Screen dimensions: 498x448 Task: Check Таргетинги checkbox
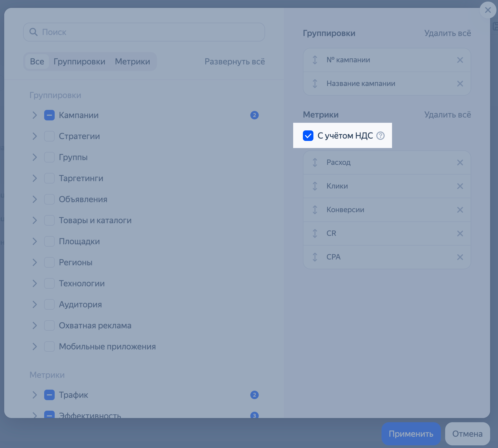[49, 178]
